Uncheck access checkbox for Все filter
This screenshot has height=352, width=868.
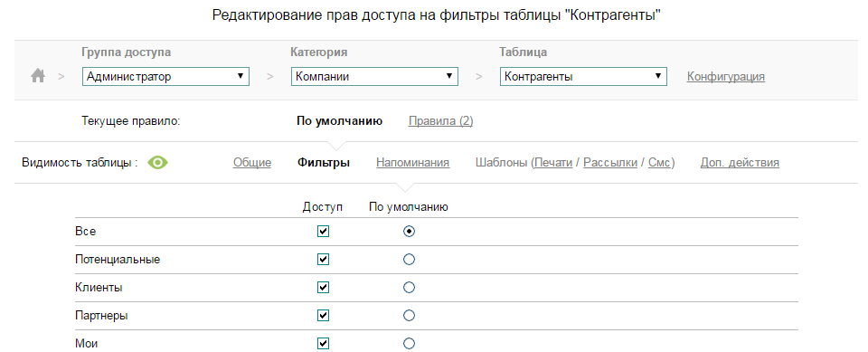[x=324, y=231]
